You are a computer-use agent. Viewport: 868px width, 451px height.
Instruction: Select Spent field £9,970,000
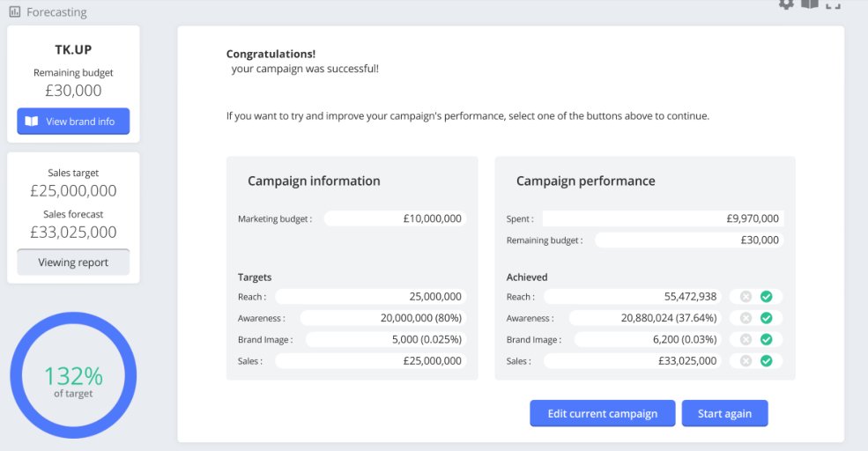coord(664,218)
